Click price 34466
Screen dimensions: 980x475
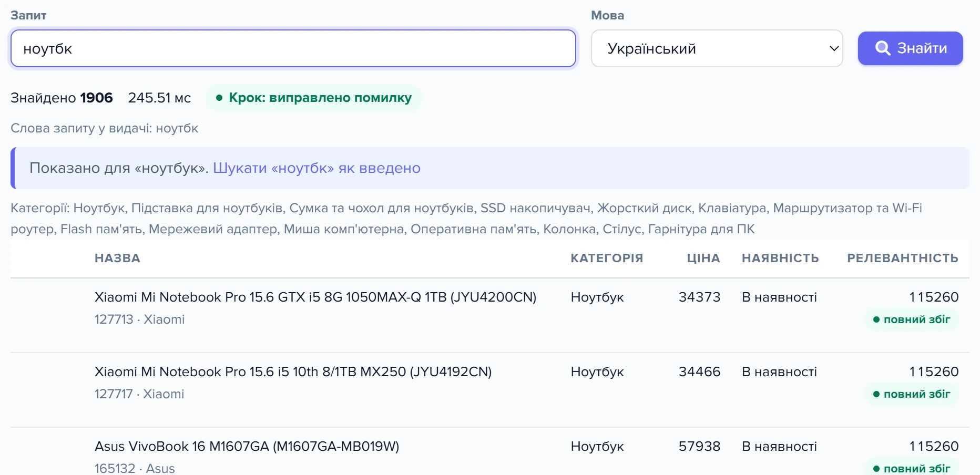click(699, 372)
